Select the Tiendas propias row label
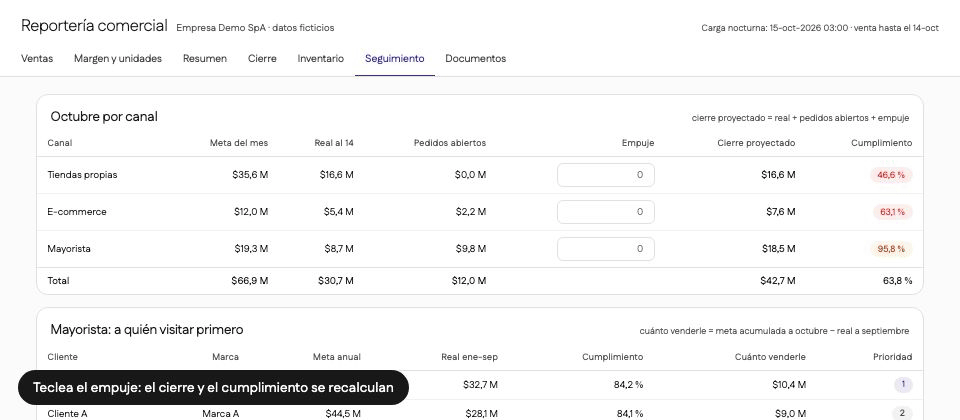Viewport: 960px width, 420px height. pyautogui.click(x=82, y=175)
